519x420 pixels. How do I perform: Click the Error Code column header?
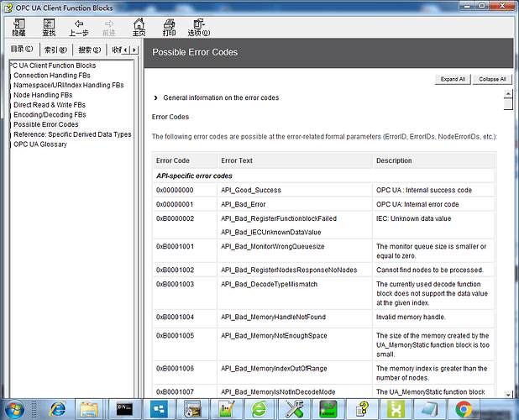(185, 160)
